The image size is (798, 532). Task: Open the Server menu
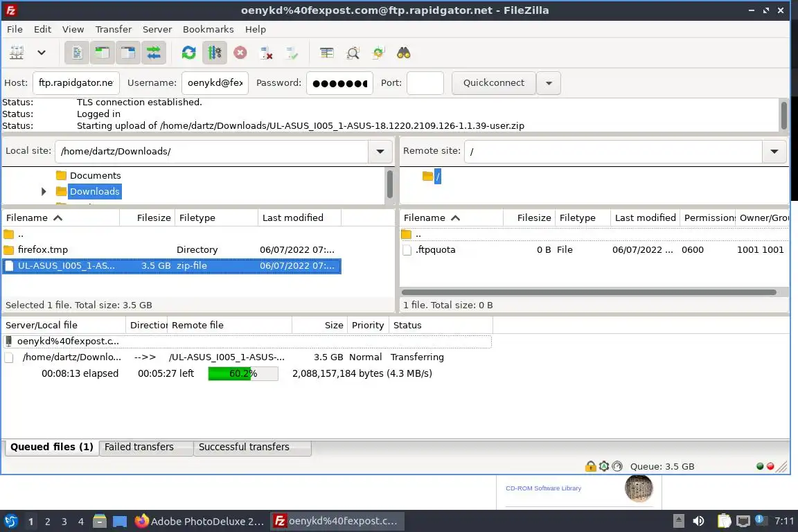pos(157,29)
